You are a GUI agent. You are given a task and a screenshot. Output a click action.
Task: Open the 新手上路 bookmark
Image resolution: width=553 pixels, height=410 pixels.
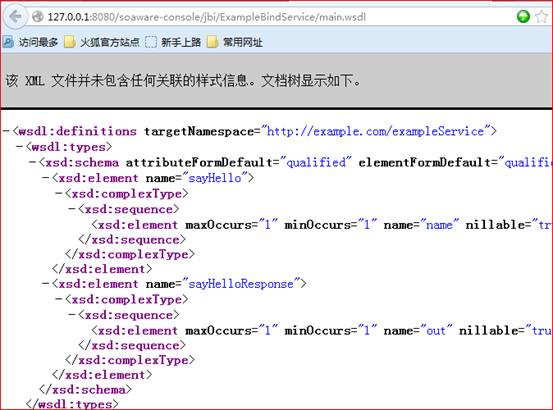pyautogui.click(x=173, y=42)
